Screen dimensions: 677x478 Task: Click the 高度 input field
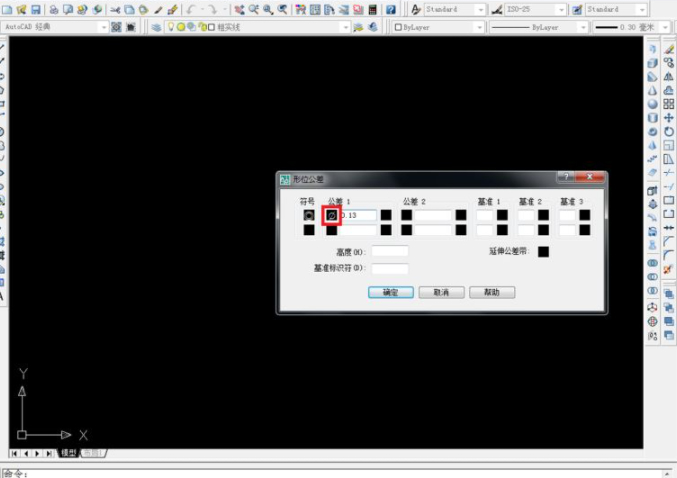tap(390, 251)
